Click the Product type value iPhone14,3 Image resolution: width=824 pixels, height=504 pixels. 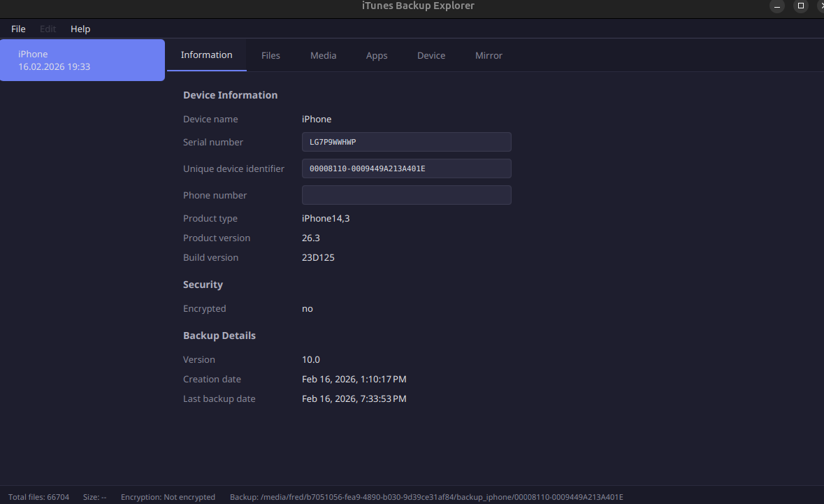(x=326, y=219)
